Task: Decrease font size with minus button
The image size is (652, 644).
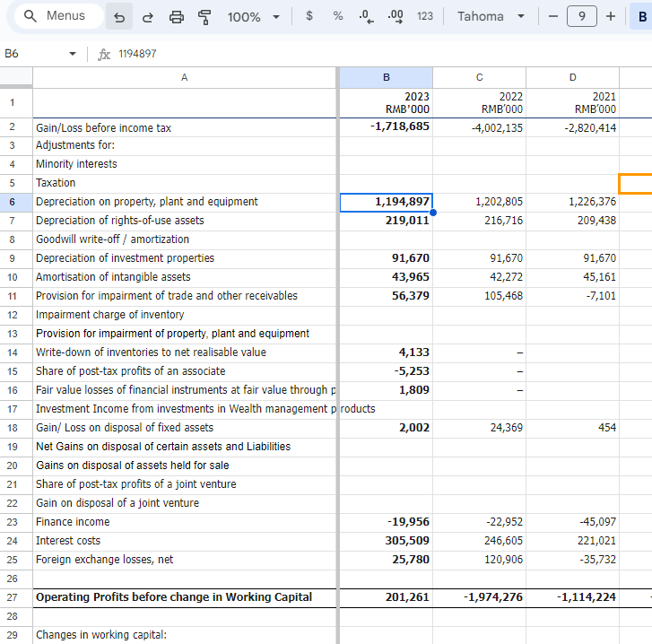Action: [x=553, y=16]
